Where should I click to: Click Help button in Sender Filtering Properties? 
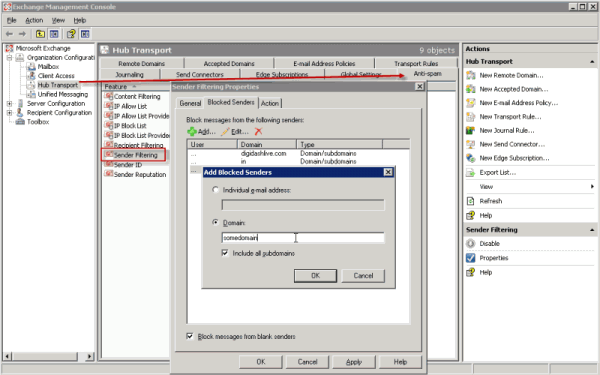point(400,362)
